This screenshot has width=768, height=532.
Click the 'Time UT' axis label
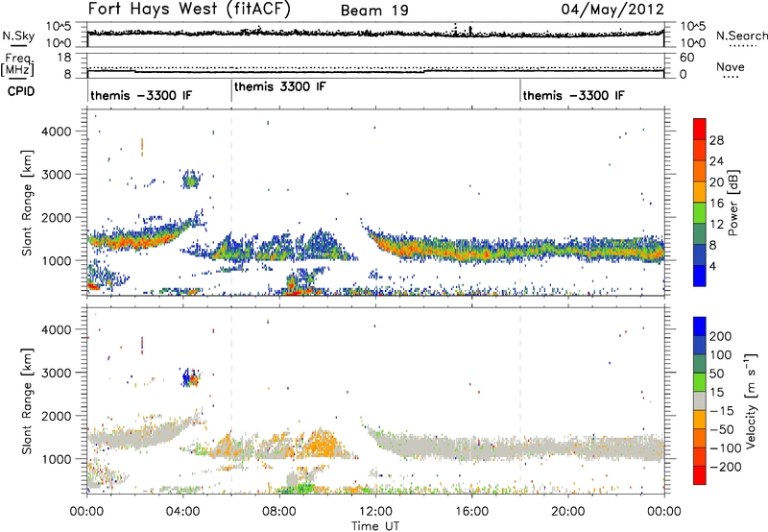(375, 525)
